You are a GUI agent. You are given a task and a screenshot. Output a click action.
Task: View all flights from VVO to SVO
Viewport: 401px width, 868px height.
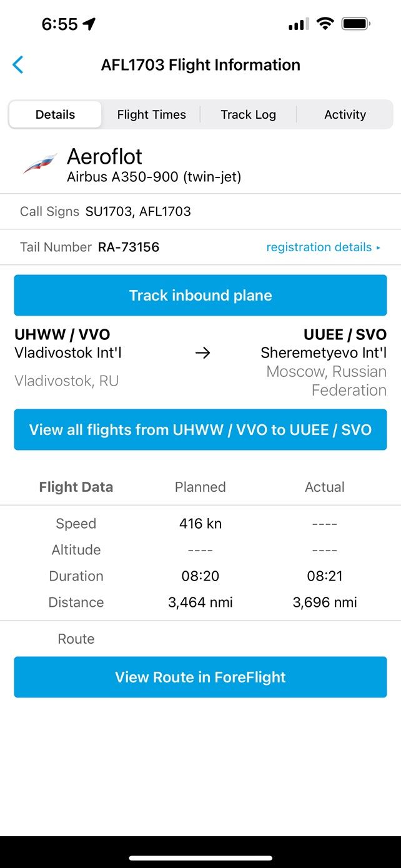[200, 430]
